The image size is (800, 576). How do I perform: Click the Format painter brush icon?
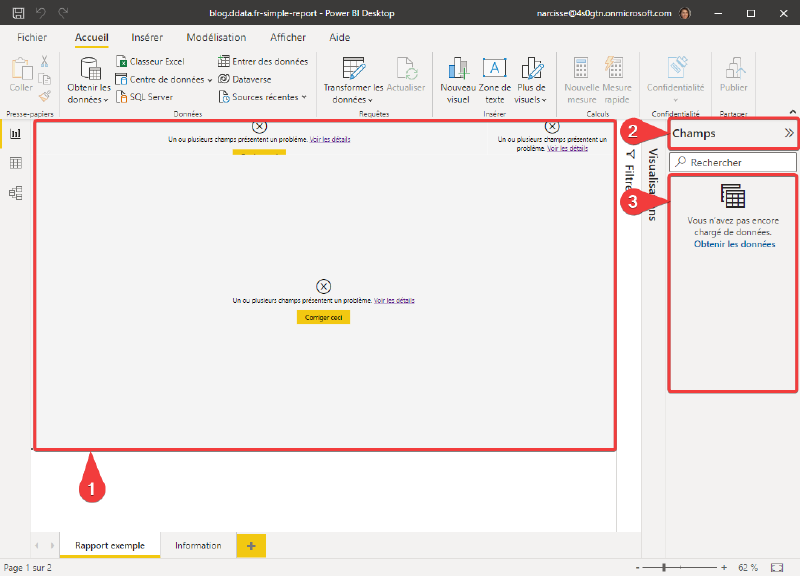click(x=45, y=95)
